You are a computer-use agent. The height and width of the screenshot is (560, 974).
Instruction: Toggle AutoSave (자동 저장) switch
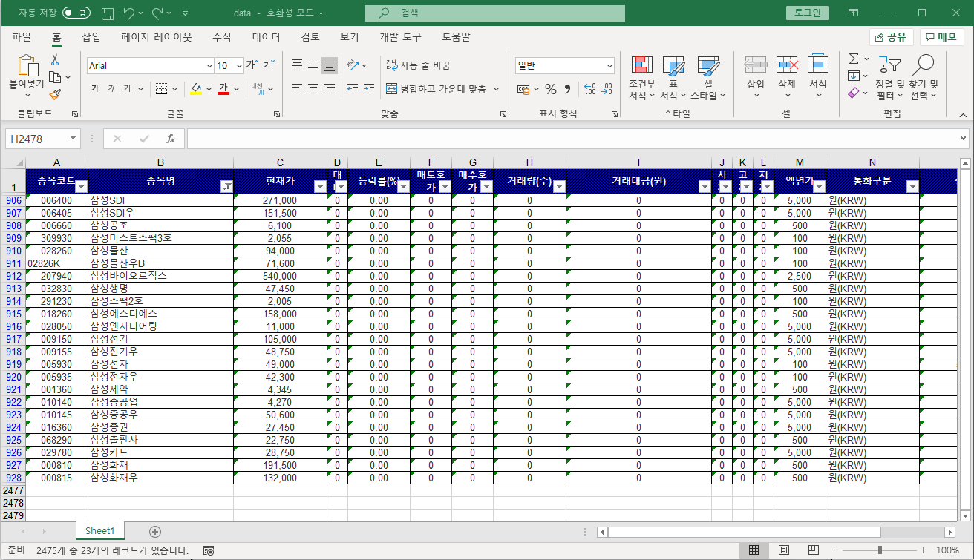point(76,13)
